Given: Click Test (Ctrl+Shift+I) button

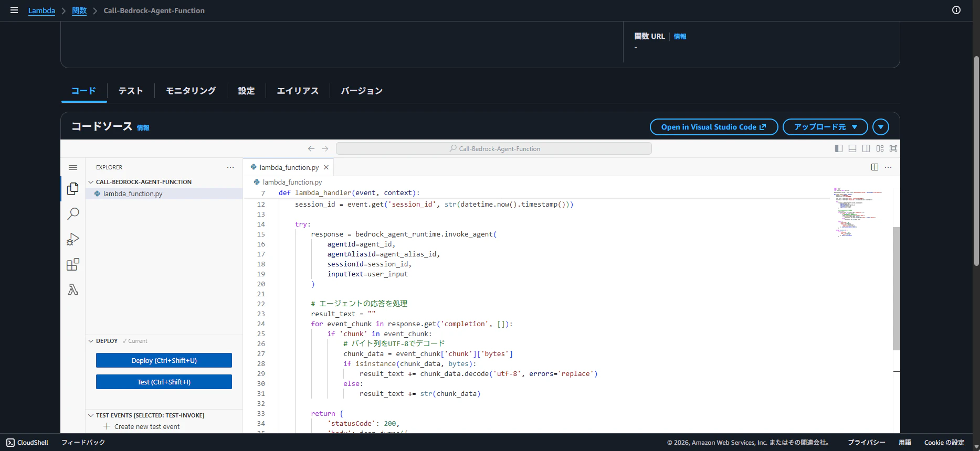Looking at the screenshot, I should click(x=164, y=382).
